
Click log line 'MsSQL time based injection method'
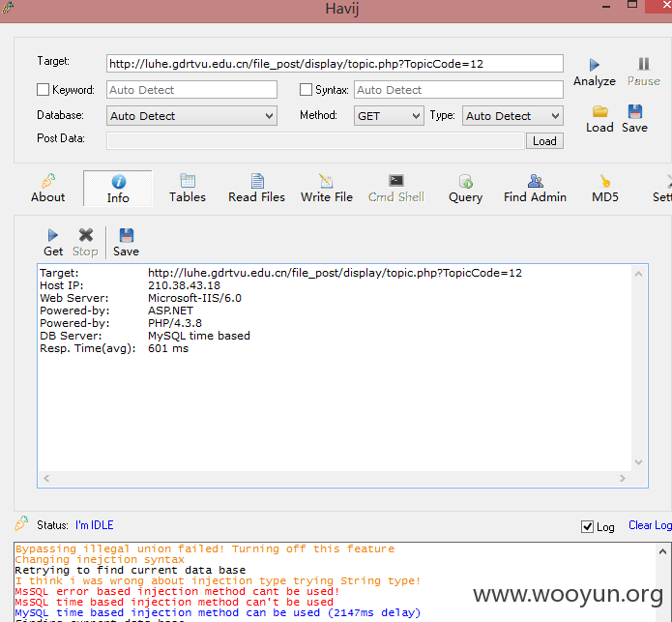click(x=174, y=602)
